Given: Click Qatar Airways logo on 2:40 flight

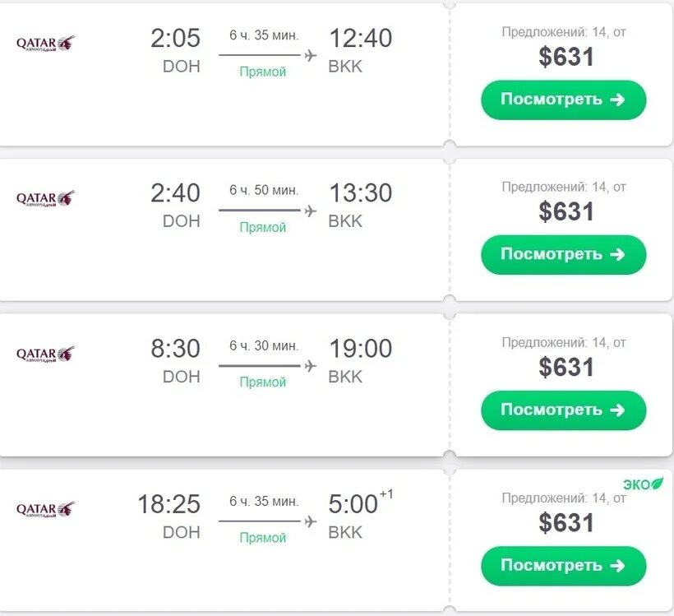Looking at the screenshot, I should pyautogui.click(x=46, y=197).
